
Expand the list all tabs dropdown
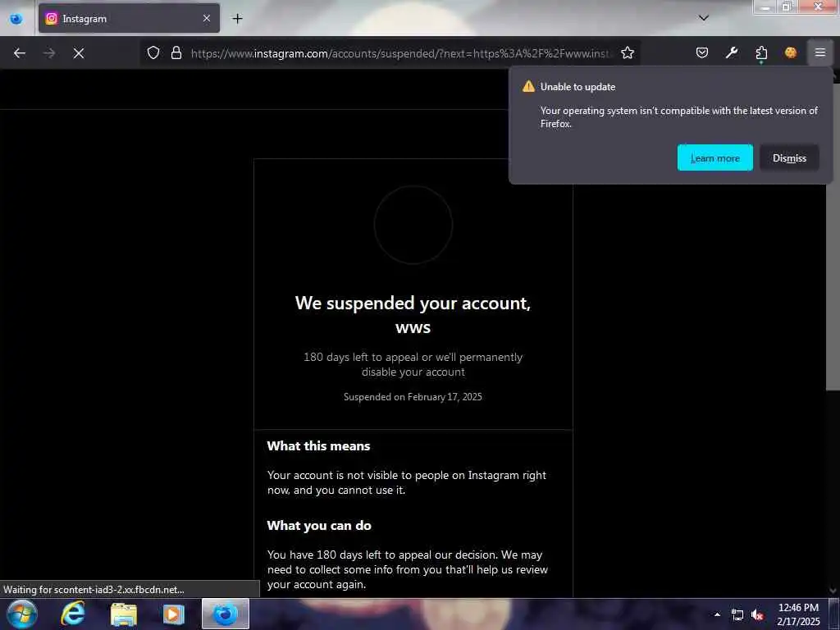click(704, 18)
